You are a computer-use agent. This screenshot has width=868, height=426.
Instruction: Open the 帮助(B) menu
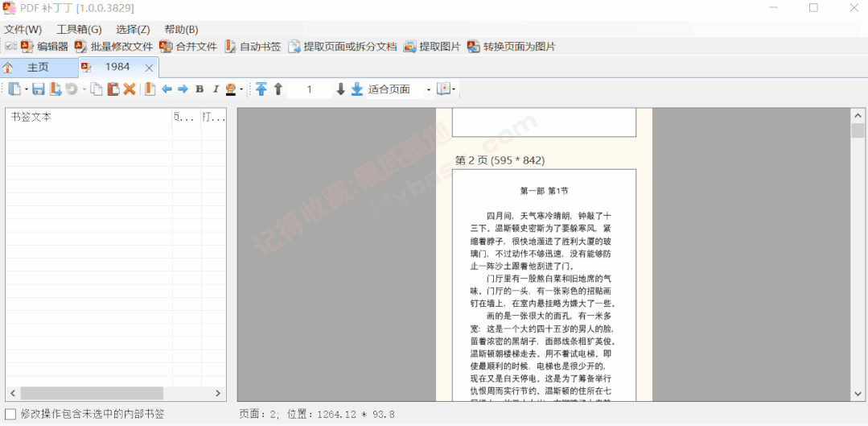[x=182, y=29]
